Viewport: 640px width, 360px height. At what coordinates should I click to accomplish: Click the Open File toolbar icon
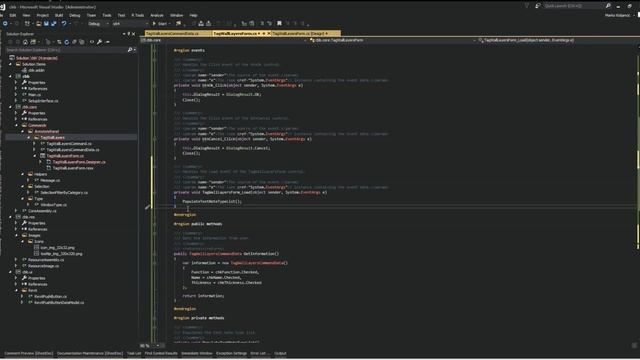coord(38,24)
